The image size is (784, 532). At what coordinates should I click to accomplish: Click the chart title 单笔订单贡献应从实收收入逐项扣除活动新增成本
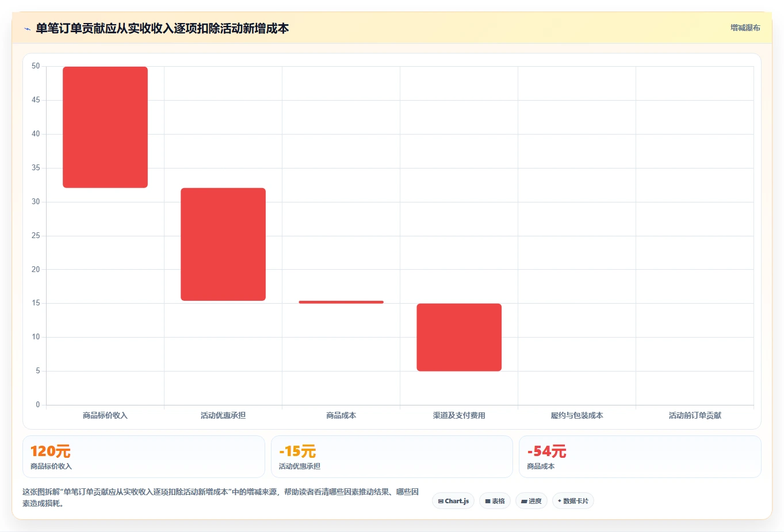coord(162,29)
